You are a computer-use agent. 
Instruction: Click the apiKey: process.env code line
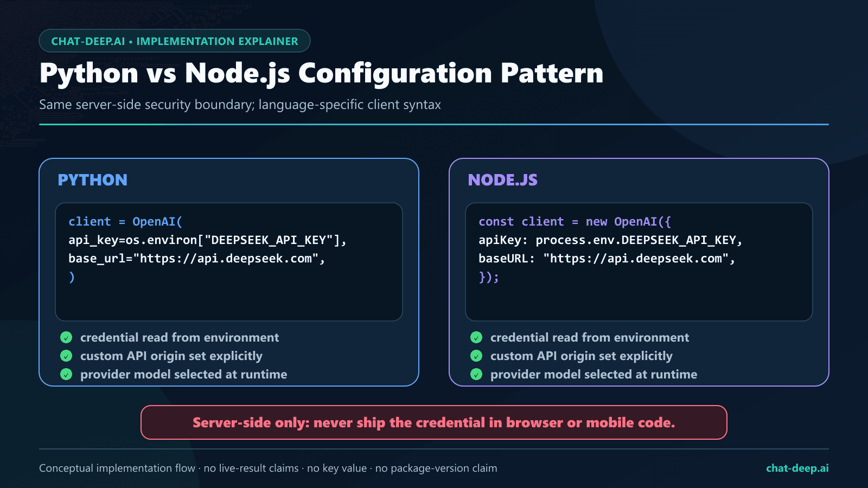point(610,240)
